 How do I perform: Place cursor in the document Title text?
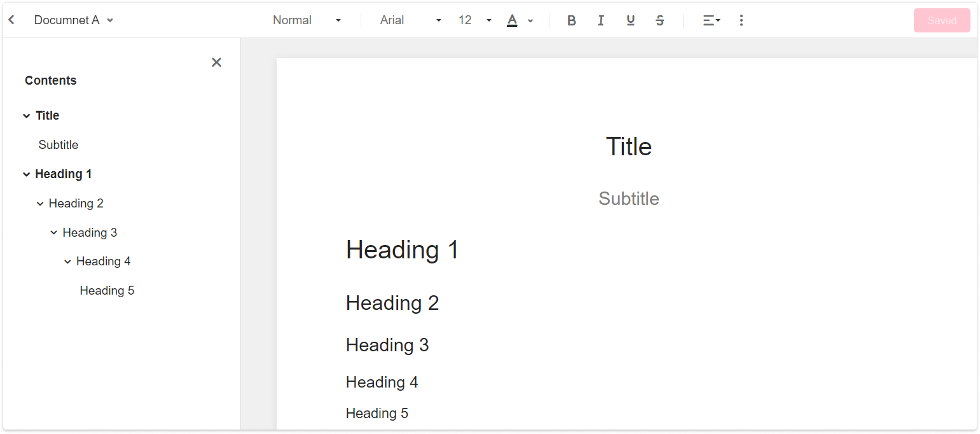click(x=629, y=147)
